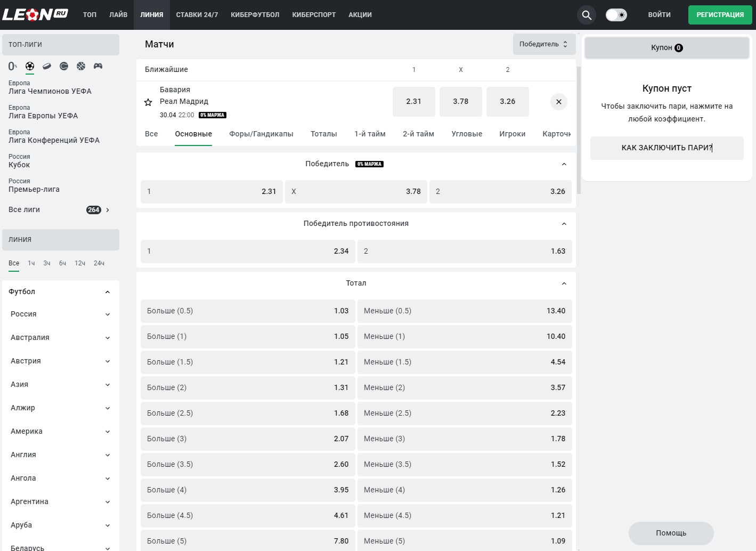
Task: Open the АКЦИИ menu item
Action: pyautogui.click(x=360, y=15)
